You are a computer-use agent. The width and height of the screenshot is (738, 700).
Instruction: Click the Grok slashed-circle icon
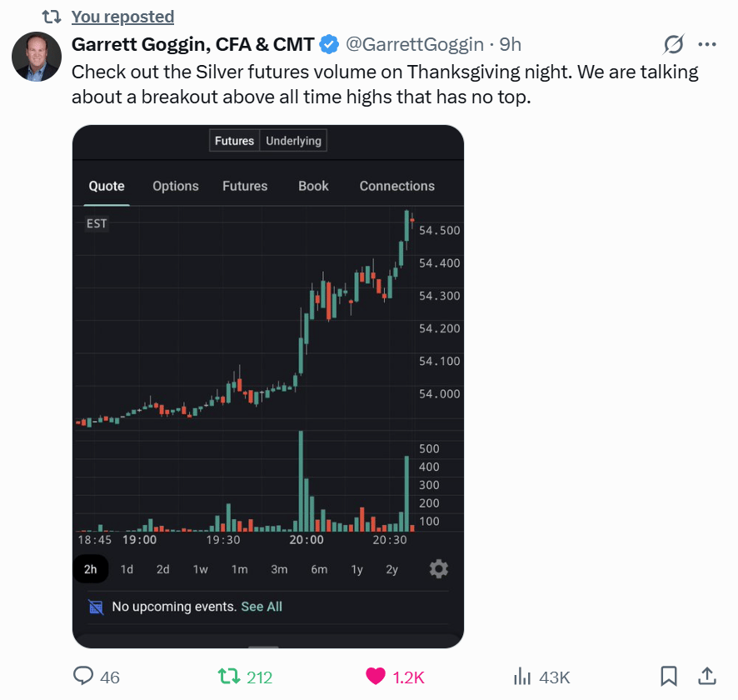coord(673,44)
